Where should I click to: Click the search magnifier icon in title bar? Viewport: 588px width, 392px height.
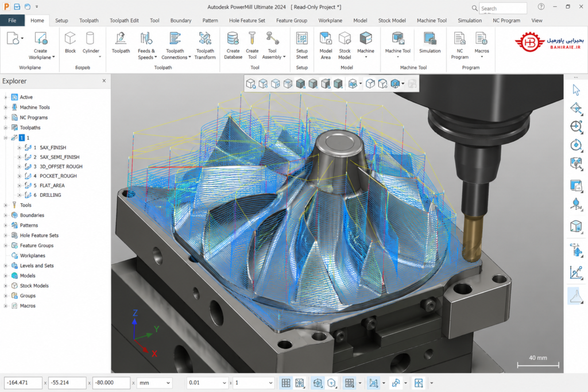click(x=475, y=8)
